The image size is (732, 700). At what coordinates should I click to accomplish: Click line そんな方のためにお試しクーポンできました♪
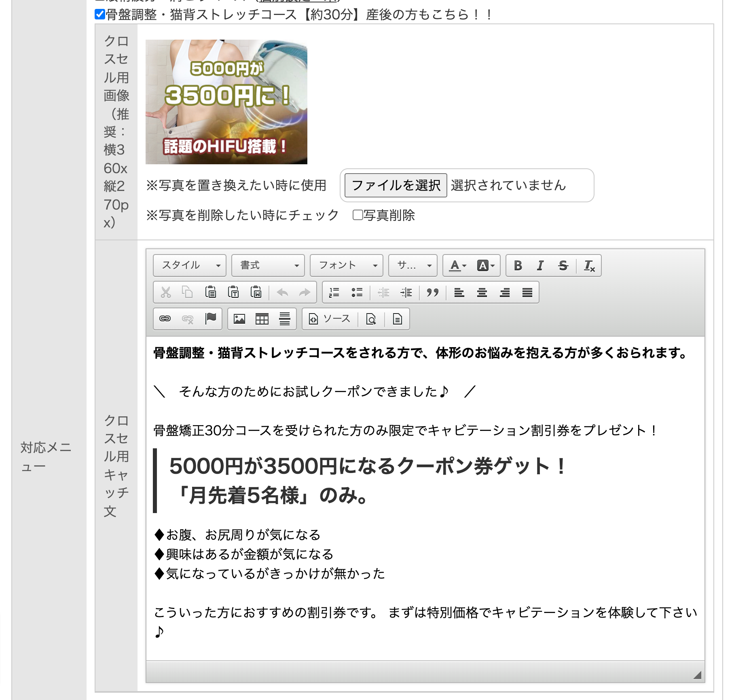314,391
